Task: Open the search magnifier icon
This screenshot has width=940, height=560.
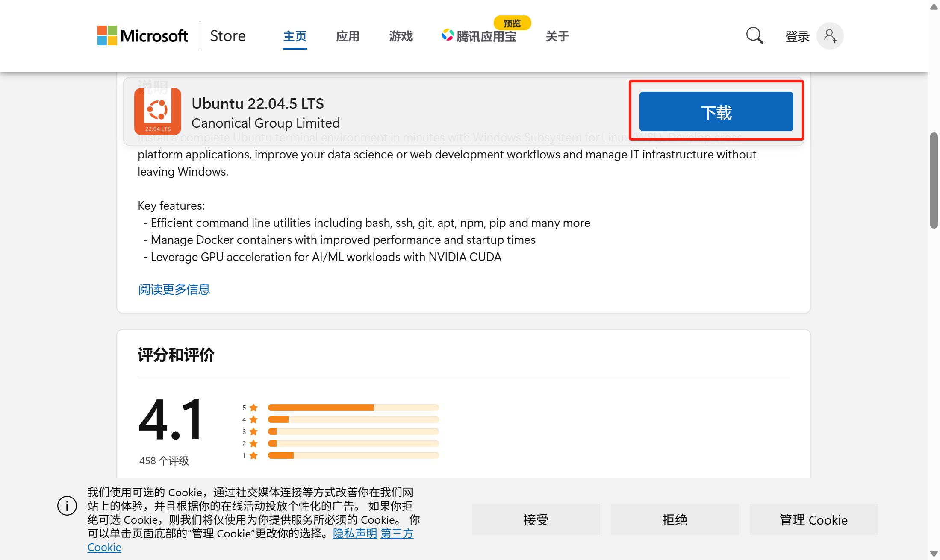Action: pyautogui.click(x=754, y=36)
